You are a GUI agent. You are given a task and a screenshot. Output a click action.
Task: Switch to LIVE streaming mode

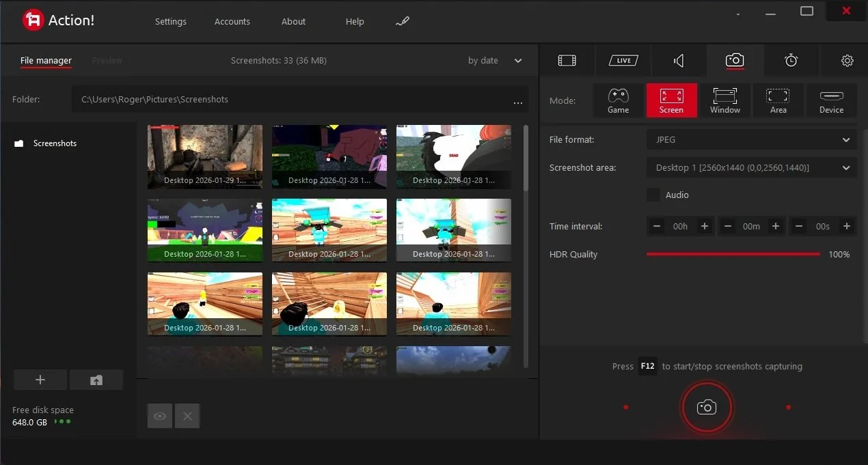coord(623,60)
